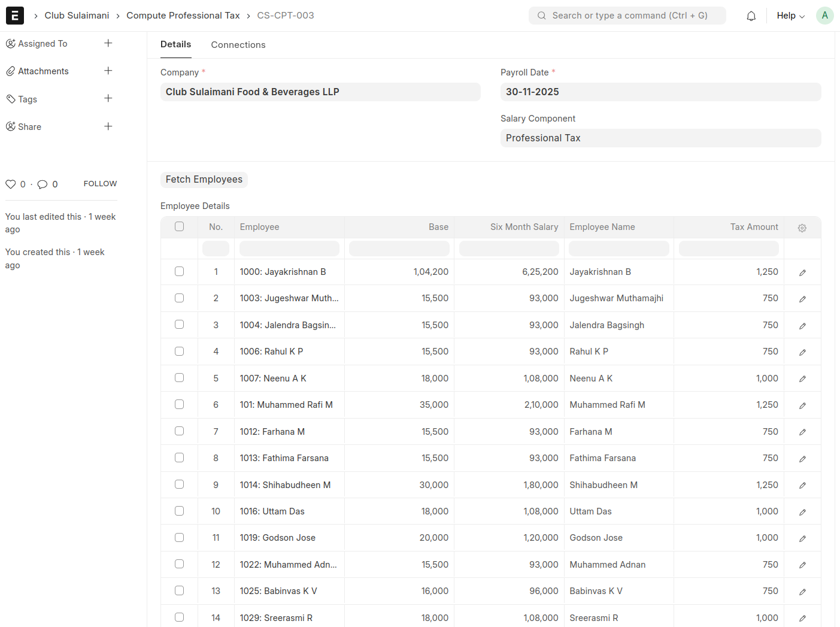Add an attachment using the plus icon
This screenshot has width=840, height=627.
(108, 71)
